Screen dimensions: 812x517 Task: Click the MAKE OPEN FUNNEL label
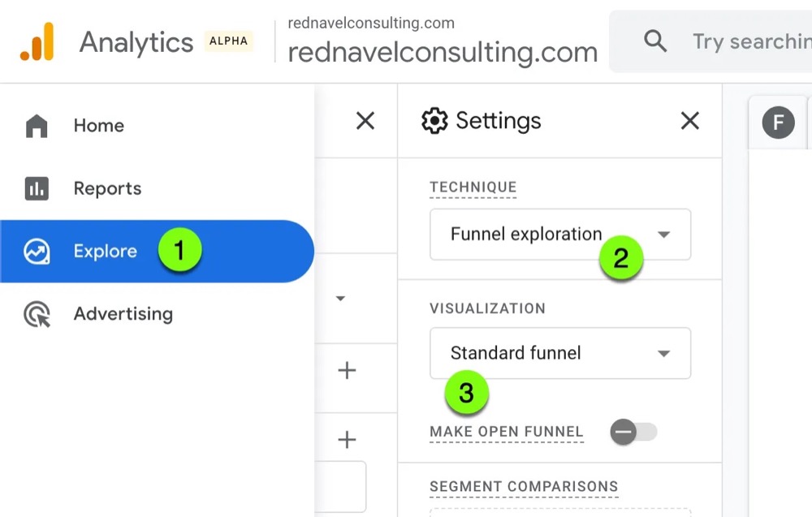(x=507, y=432)
